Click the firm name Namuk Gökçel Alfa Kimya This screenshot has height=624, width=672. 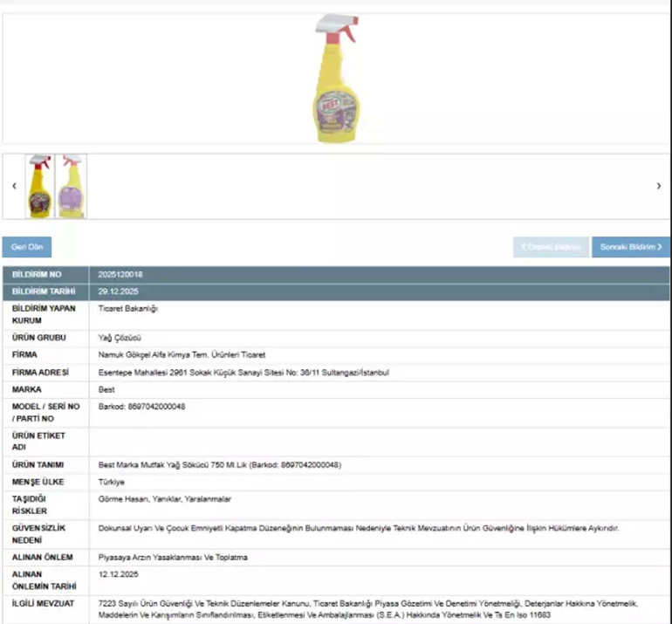tap(182, 355)
